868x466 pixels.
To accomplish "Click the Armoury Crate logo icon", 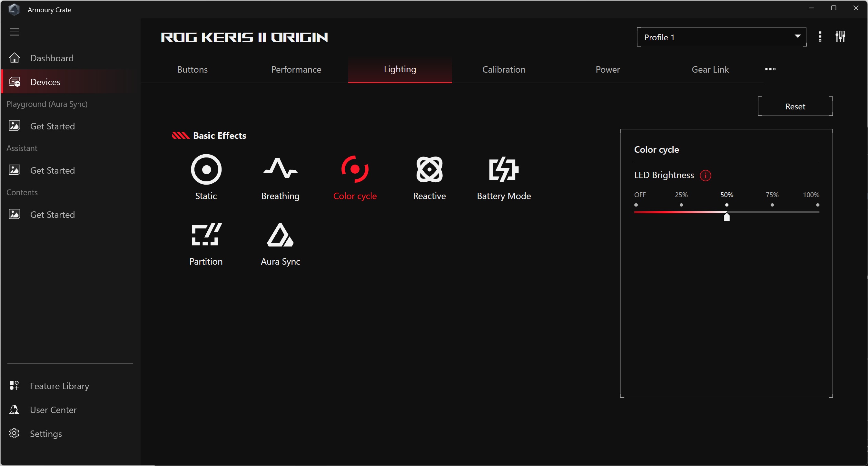I will [14, 9].
